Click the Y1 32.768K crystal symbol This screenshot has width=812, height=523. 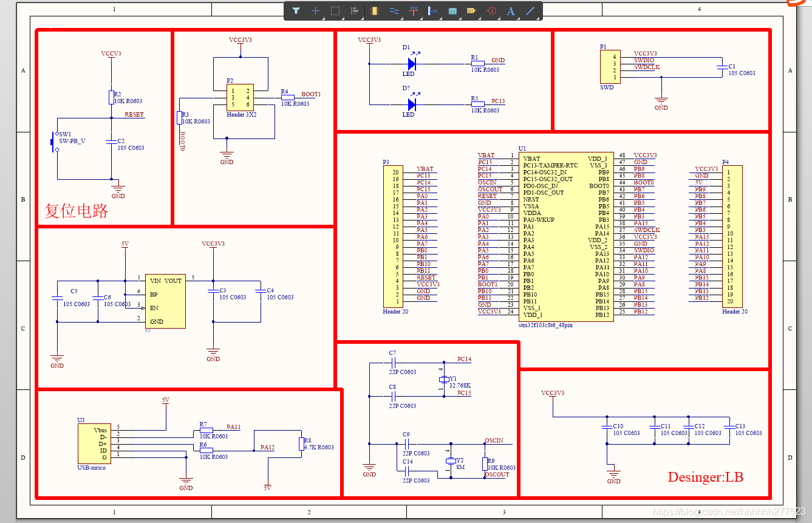[444, 380]
